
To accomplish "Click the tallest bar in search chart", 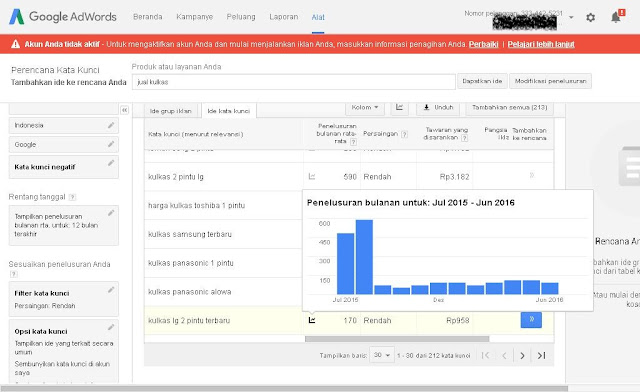I will tap(364, 257).
